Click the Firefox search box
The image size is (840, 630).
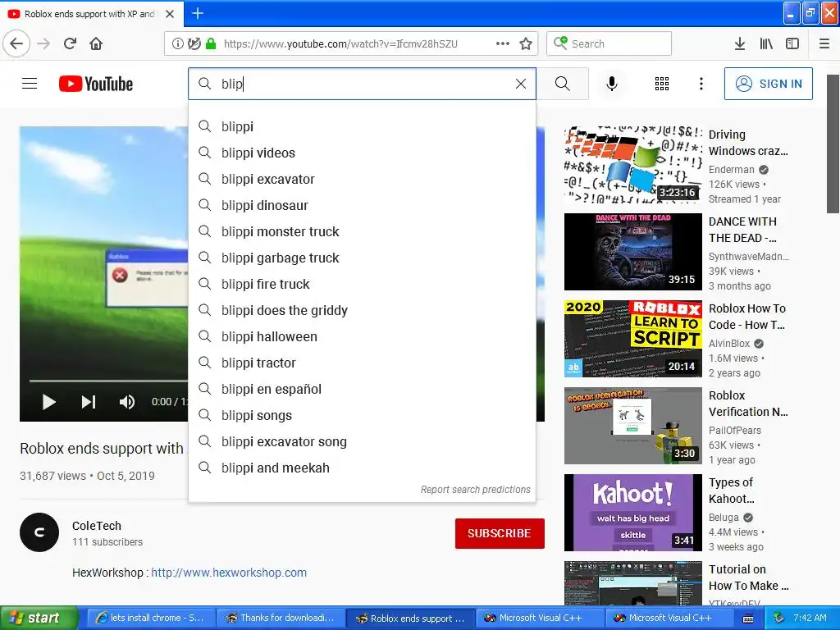pyautogui.click(x=609, y=43)
